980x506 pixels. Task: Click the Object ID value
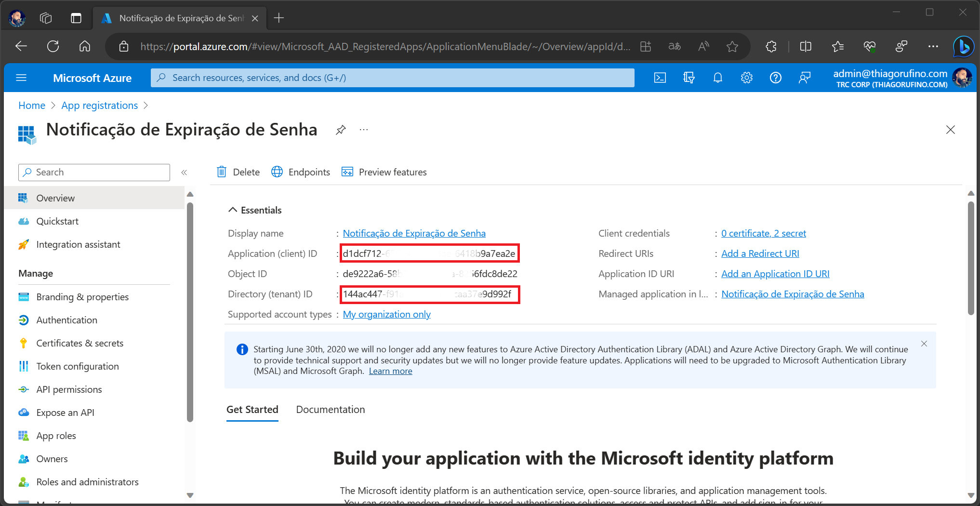coord(430,274)
